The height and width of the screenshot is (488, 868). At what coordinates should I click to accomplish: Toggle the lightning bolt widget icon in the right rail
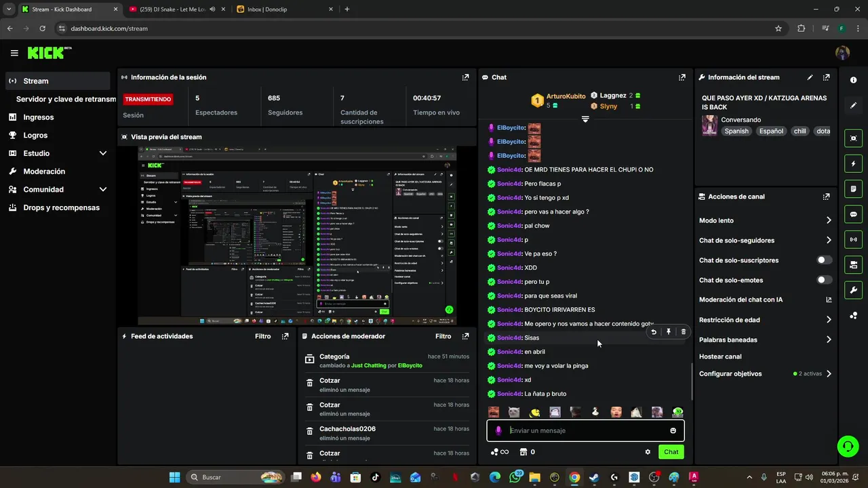[x=853, y=163]
